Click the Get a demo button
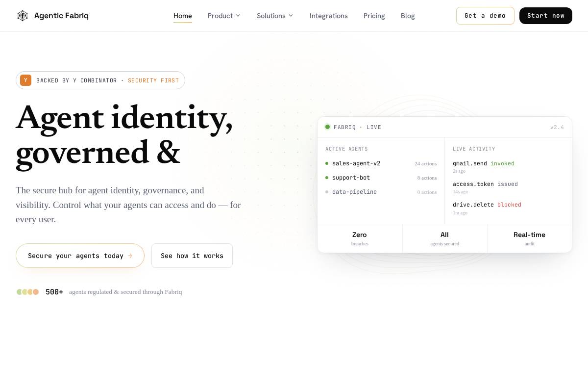The image size is (588, 368). pos(485,16)
